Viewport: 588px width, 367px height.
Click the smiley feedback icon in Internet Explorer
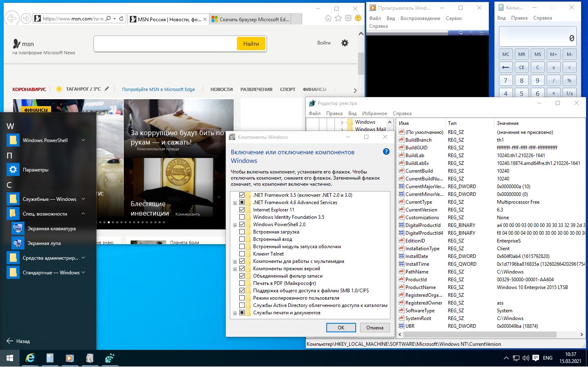pyautogui.click(x=358, y=18)
